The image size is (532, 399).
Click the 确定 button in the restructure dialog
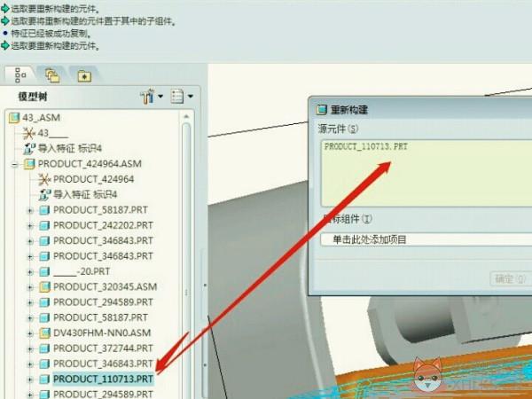tap(511, 279)
